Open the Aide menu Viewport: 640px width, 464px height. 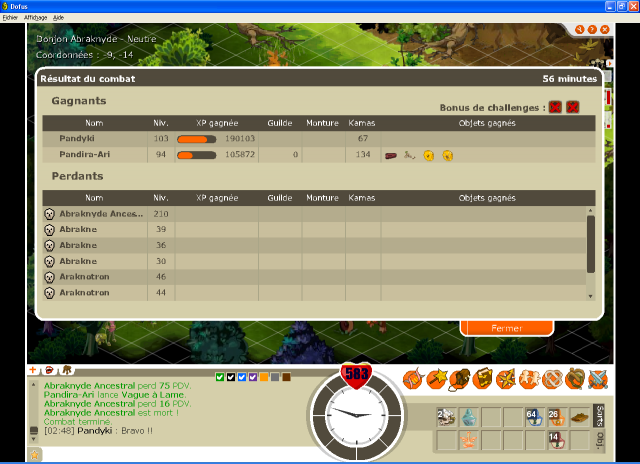58,18
